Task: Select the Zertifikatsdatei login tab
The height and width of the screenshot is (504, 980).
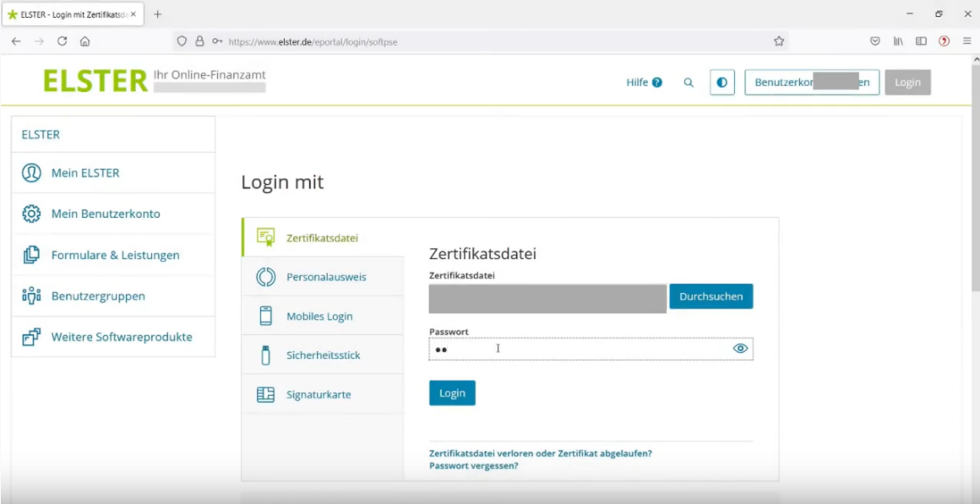Action: pyautogui.click(x=323, y=237)
